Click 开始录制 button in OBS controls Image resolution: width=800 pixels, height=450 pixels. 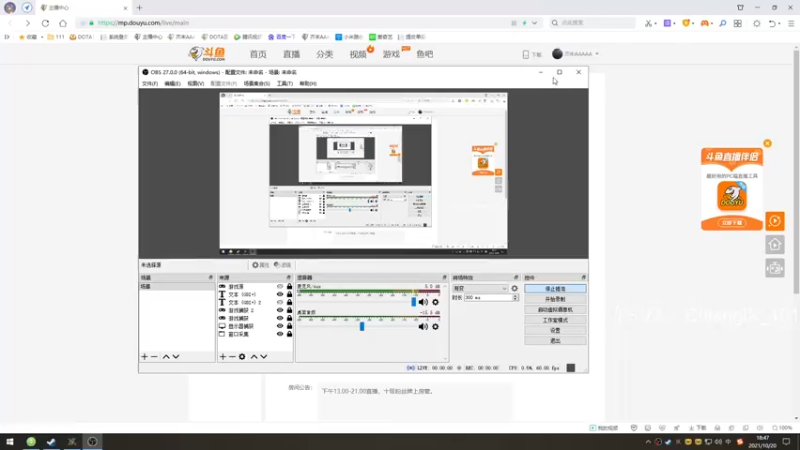coord(555,299)
